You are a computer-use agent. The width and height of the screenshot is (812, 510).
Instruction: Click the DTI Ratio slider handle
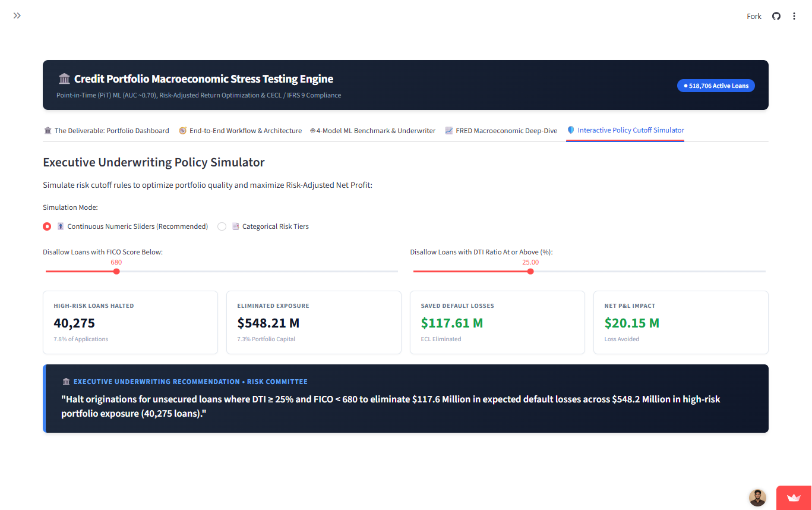tap(530, 271)
